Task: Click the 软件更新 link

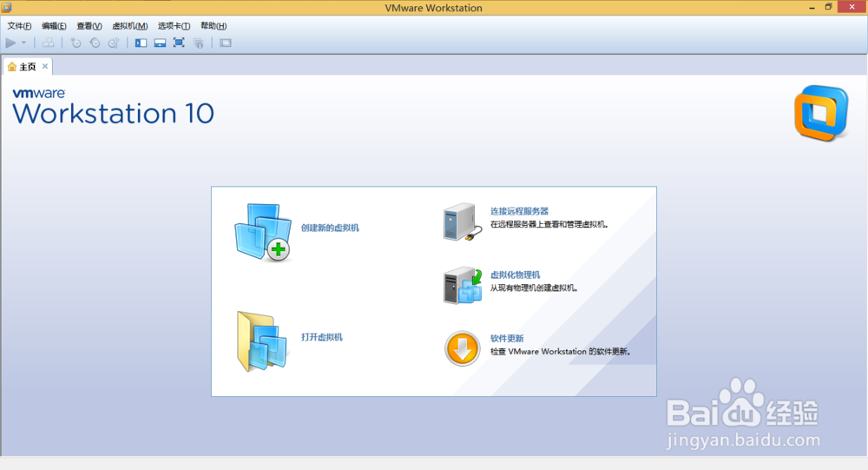Action: 507,338
